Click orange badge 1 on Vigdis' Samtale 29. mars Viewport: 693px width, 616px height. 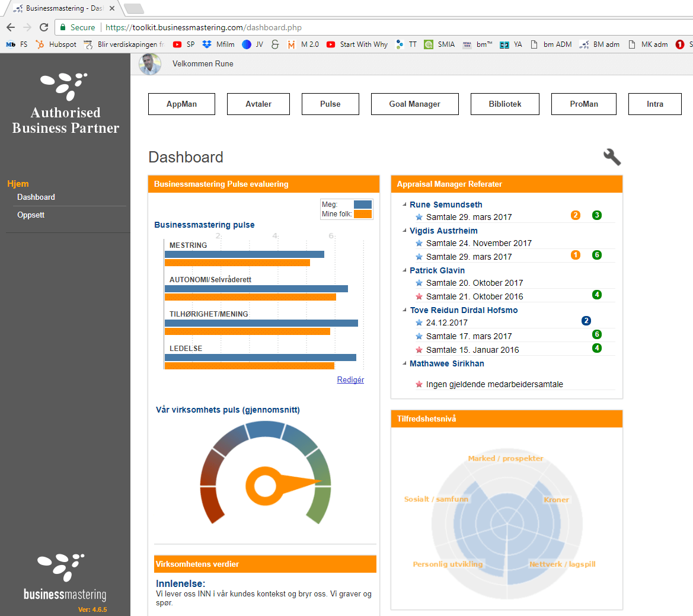[x=576, y=255]
